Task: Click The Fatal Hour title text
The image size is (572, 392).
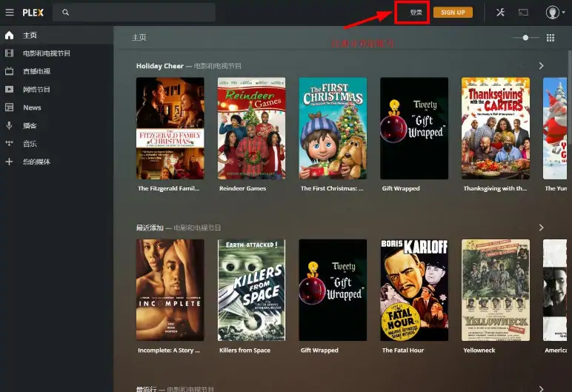Action: tap(403, 351)
